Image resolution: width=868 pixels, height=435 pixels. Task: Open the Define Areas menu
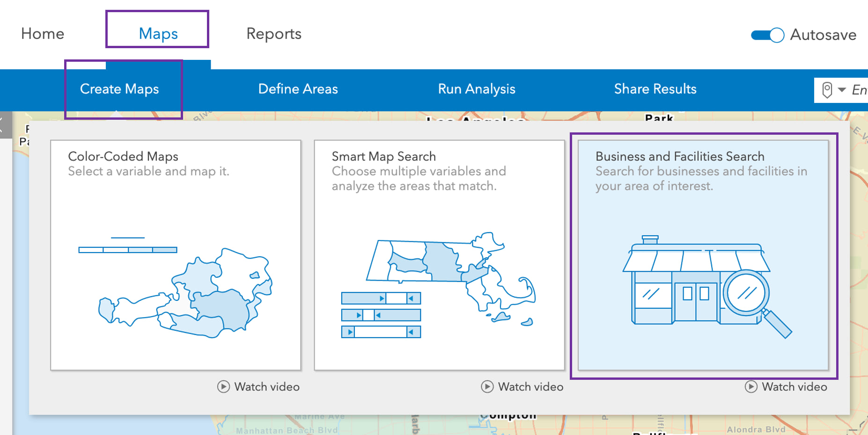pos(298,89)
